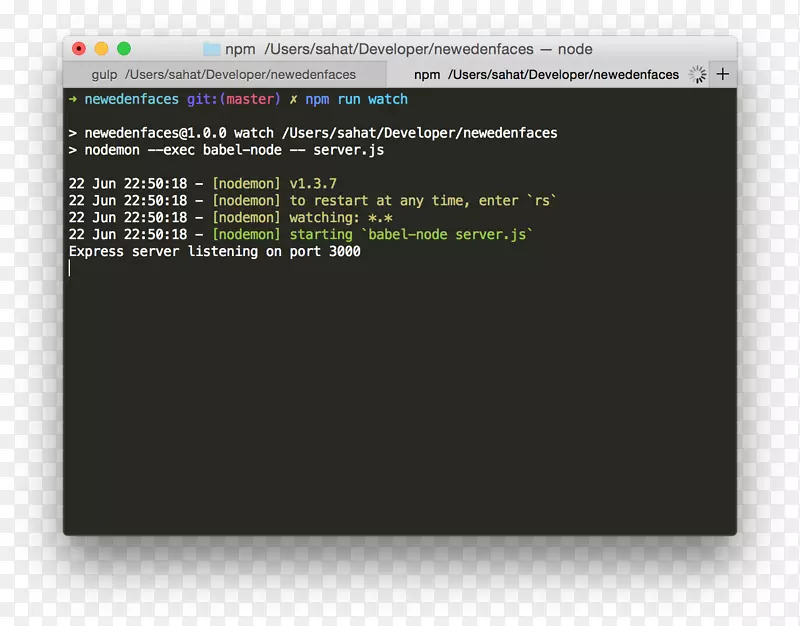Image resolution: width=800 pixels, height=626 pixels.
Task: Click the loading spinner in the npm tab
Action: click(697, 74)
